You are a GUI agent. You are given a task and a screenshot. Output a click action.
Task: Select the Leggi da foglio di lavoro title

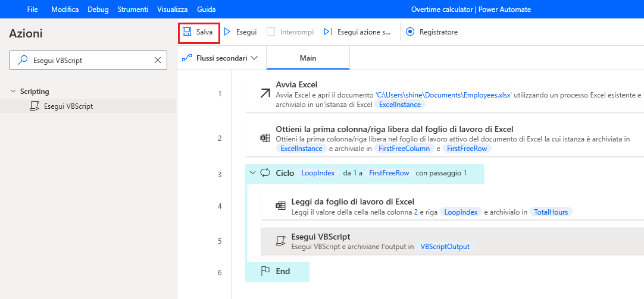tap(352, 202)
